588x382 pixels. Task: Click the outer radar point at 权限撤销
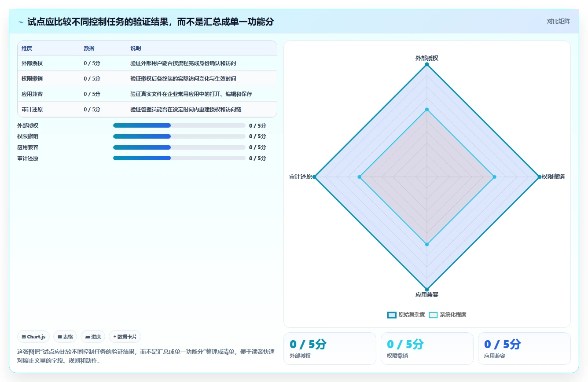click(540, 177)
